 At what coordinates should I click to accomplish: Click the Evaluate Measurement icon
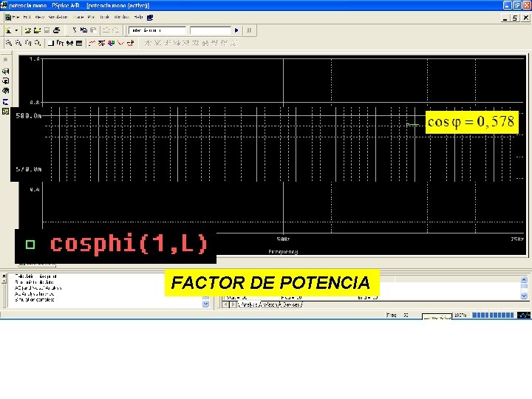[x=101, y=43]
